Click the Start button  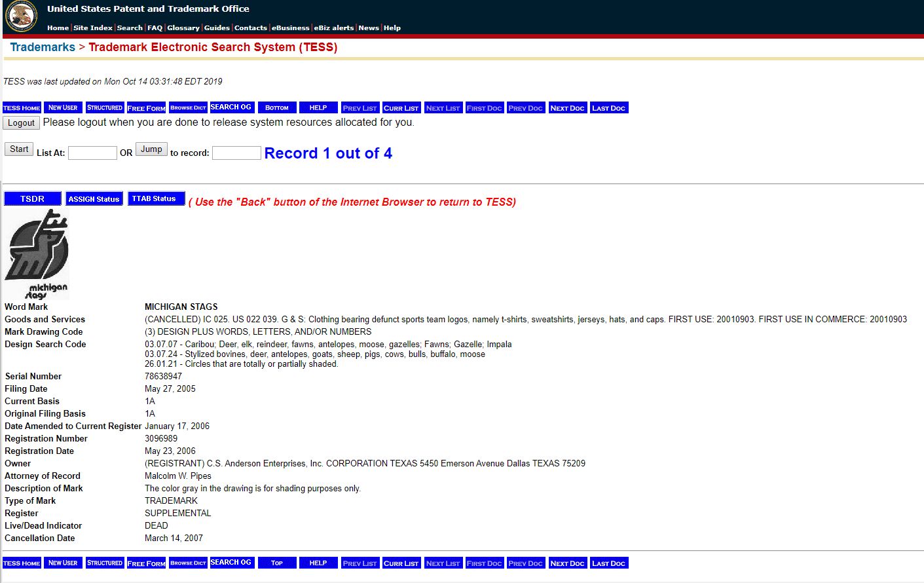click(x=19, y=149)
